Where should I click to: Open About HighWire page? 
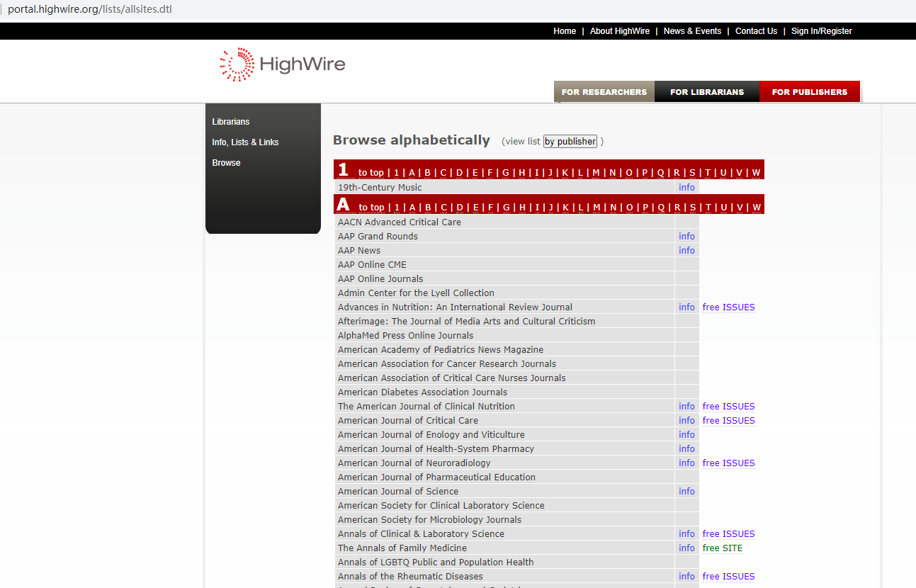click(x=619, y=31)
